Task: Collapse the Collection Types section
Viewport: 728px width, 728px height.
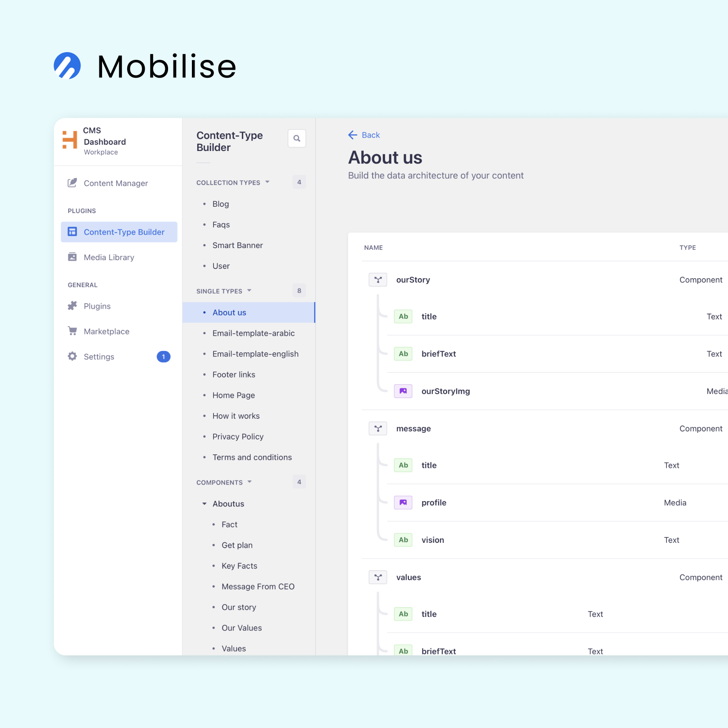Action: [267, 182]
